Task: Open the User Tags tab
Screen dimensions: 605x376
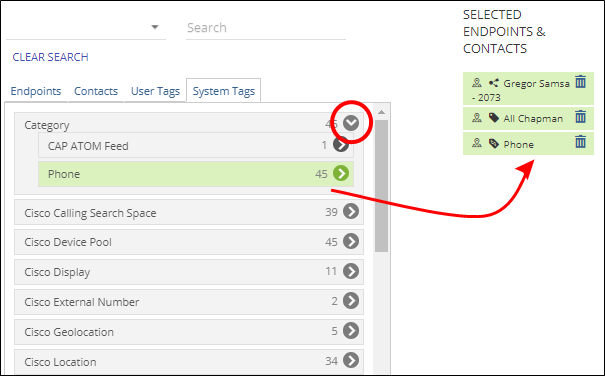Action: pos(155,91)
